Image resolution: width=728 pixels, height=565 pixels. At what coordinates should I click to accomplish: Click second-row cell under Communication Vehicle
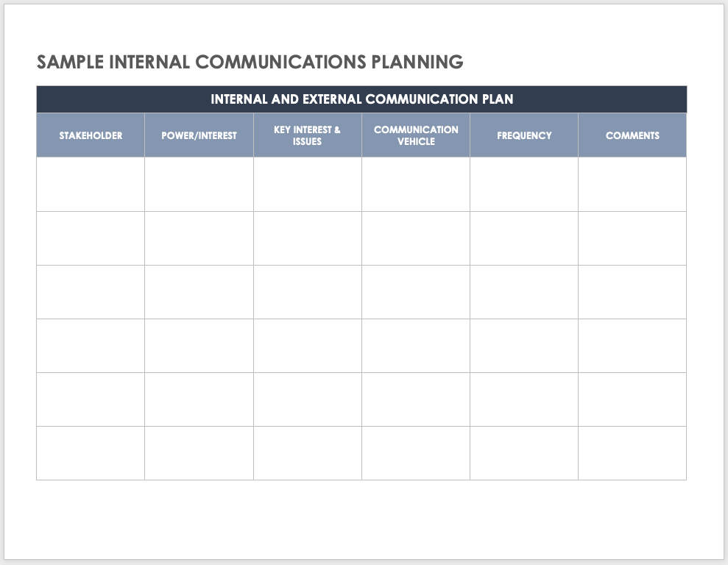[x=416, y=238]
